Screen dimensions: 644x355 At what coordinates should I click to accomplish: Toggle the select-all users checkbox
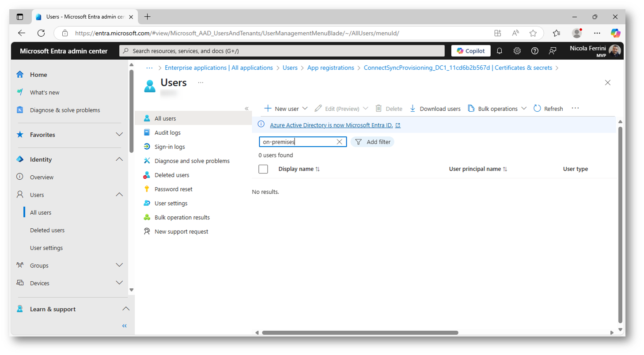click(263, 169)
